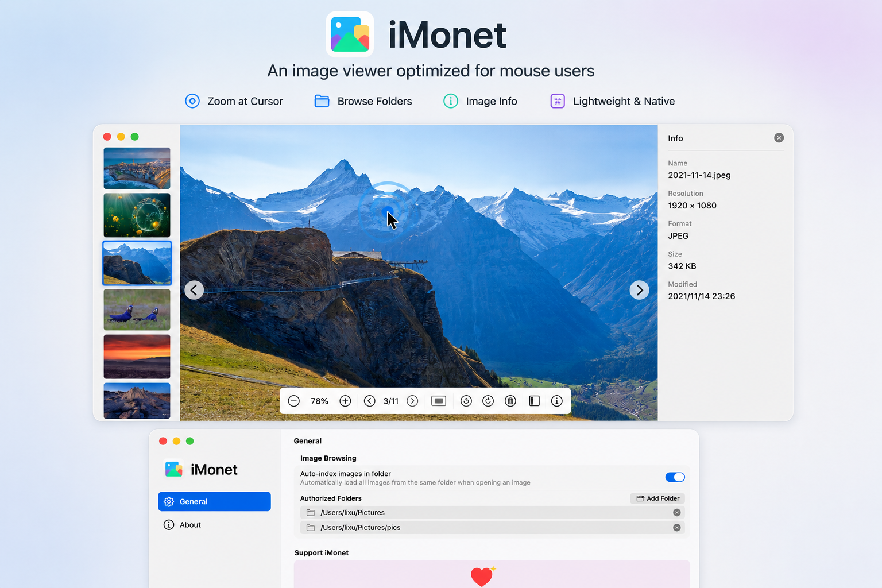Screen dimensions: 882x588
Task: Click the file name 2021-11-14.jpeg
Action: pos(699,175)
